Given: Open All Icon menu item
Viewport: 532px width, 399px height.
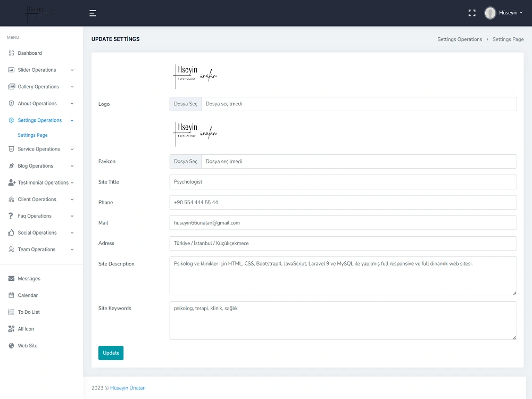Looking at the screenshot, I should (x=26, y=329).
